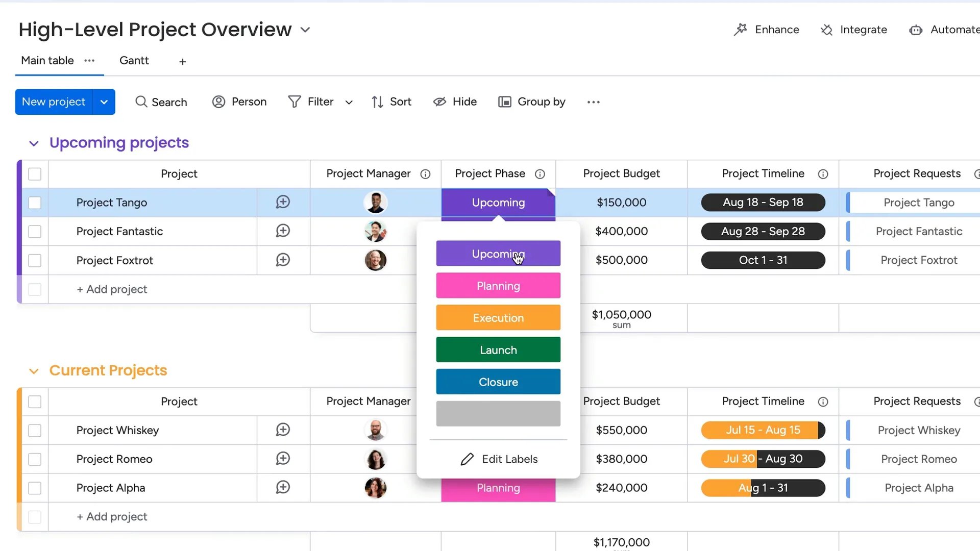Screen dimensions: 980x551
Task: Choose the blank gray label
Action: (x=498, y=414)
